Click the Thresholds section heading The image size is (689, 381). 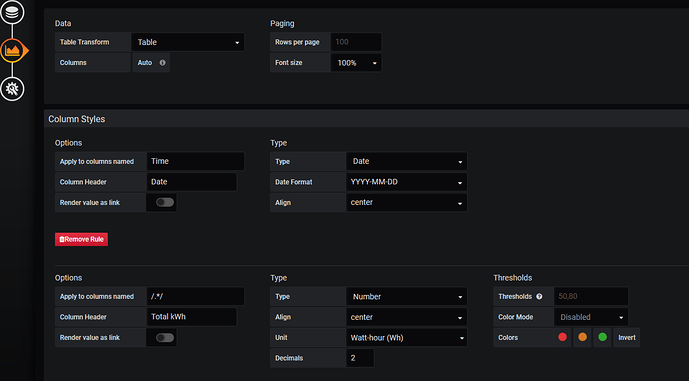pyautogui.click(x=513, y=278)
